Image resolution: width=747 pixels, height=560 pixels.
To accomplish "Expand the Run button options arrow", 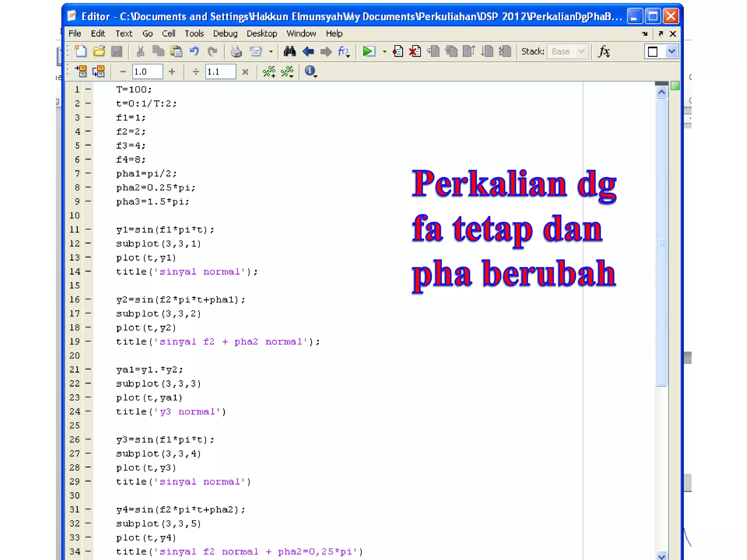I will click(384, 52).
